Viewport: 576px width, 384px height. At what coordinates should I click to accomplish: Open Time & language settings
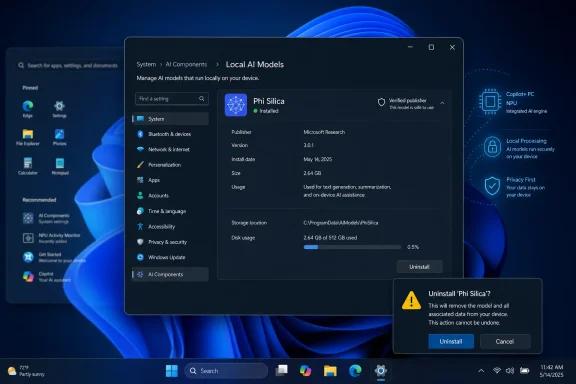[170, 211]
